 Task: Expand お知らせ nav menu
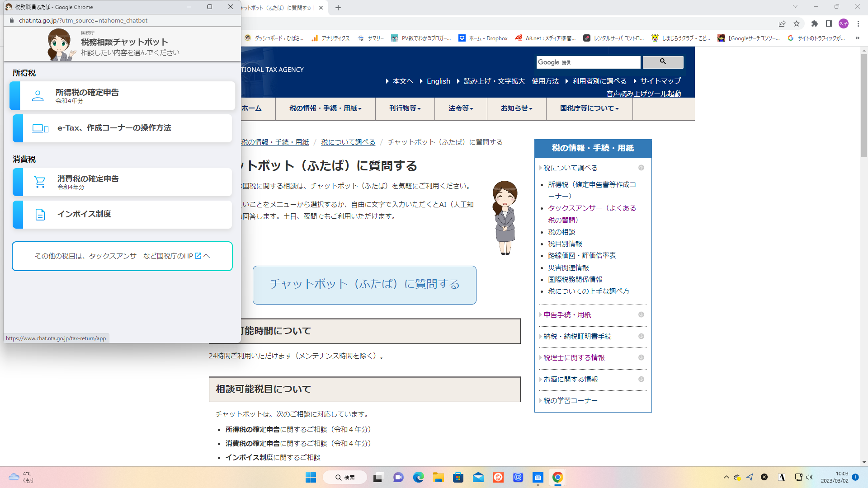(517, 108)
